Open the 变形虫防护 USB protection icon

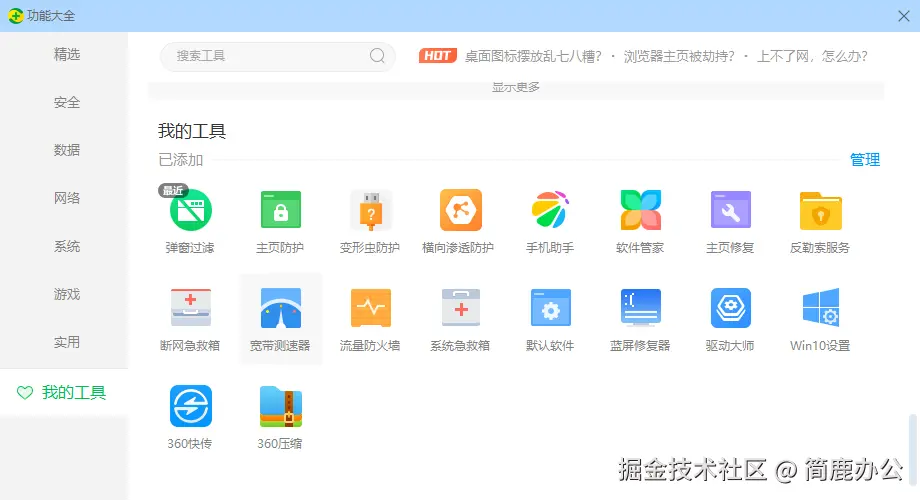(370, 210)
